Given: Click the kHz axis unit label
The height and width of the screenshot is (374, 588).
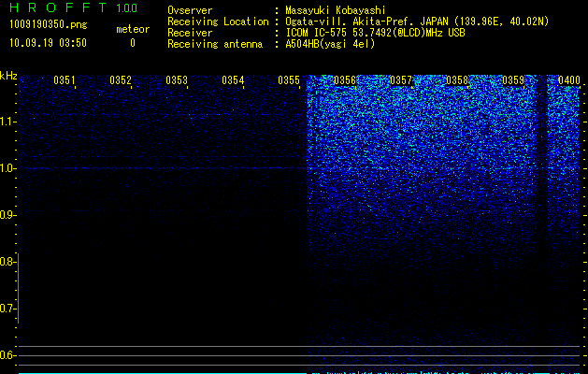Looking at the screenshot, I should click(x=8, y=76).
